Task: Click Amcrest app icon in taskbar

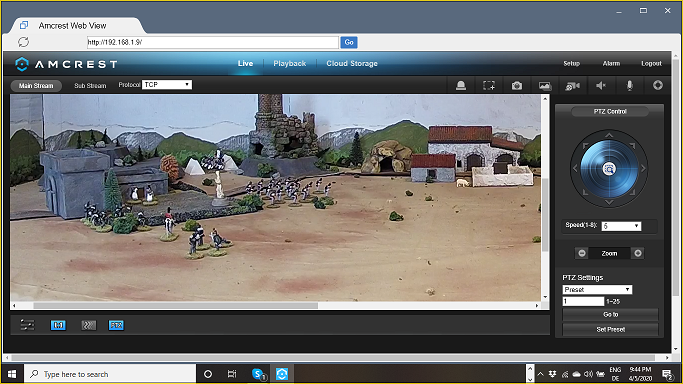Action: tap(282, 374)
